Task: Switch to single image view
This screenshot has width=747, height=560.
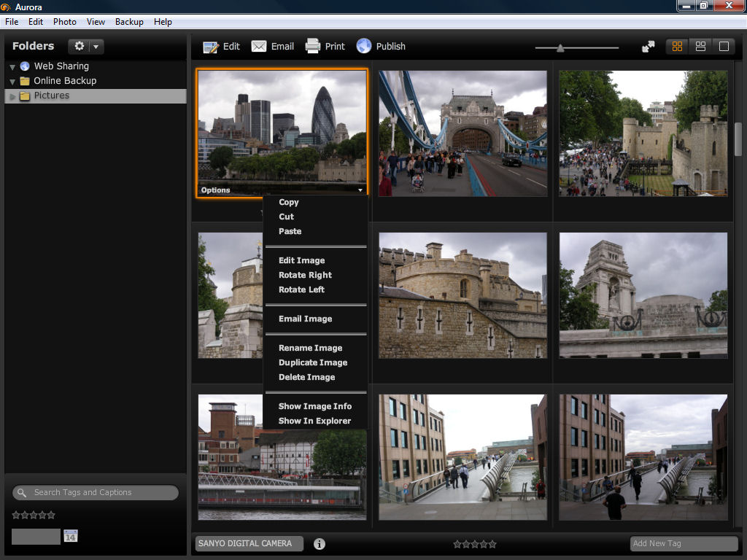Action: pos(724,47)
